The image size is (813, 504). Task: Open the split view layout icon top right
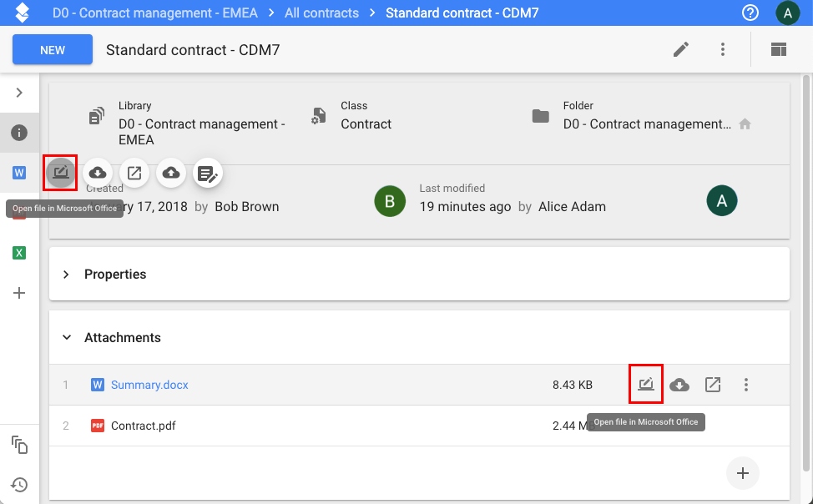[x=778, y=49]
